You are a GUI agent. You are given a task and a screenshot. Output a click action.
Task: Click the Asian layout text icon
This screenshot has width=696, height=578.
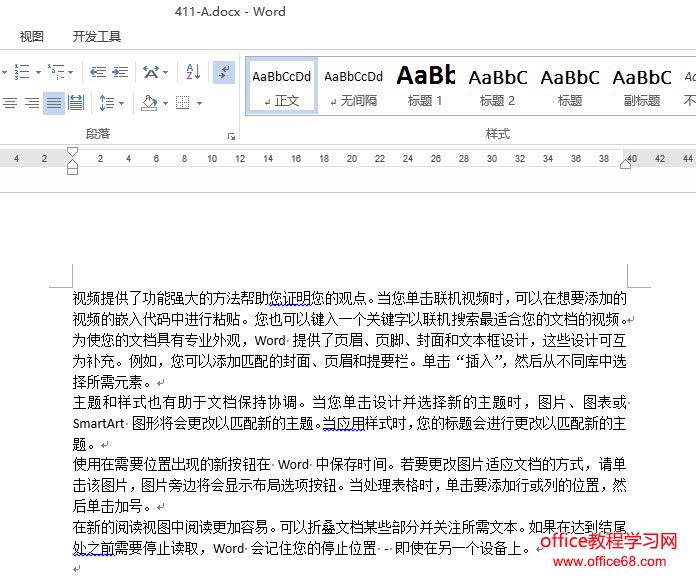[151, 72]
